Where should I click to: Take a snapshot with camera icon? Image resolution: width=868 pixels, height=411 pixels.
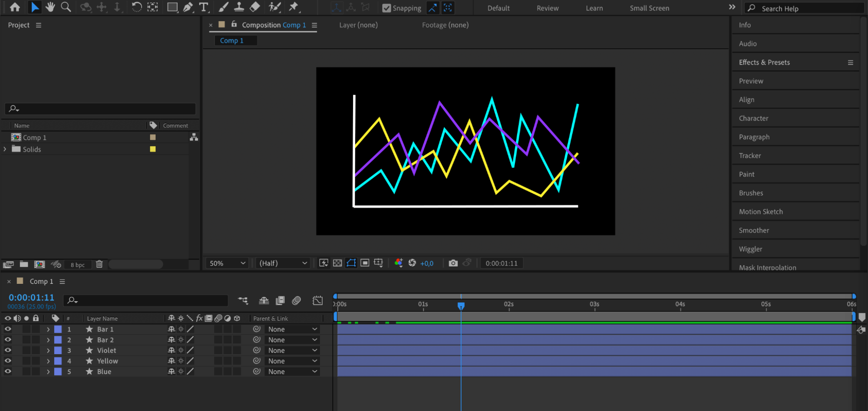[453, 263]
